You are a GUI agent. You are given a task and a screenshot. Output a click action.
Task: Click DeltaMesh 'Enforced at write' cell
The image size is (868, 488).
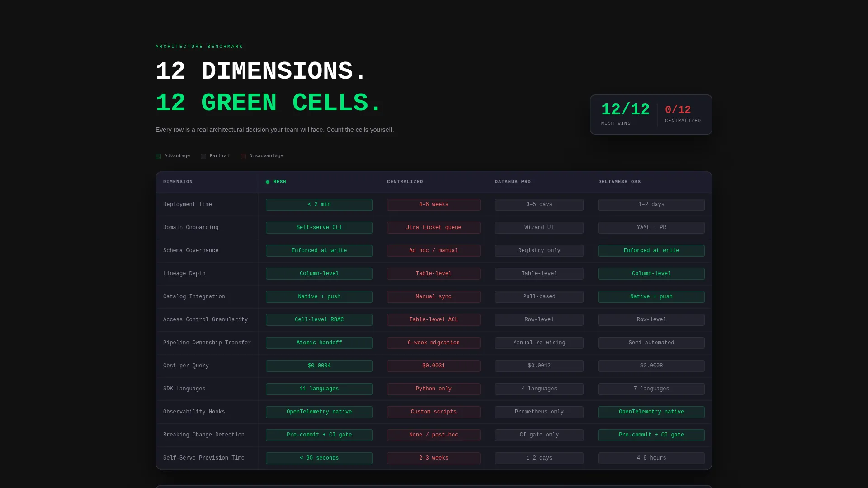(x=651, y=251)
